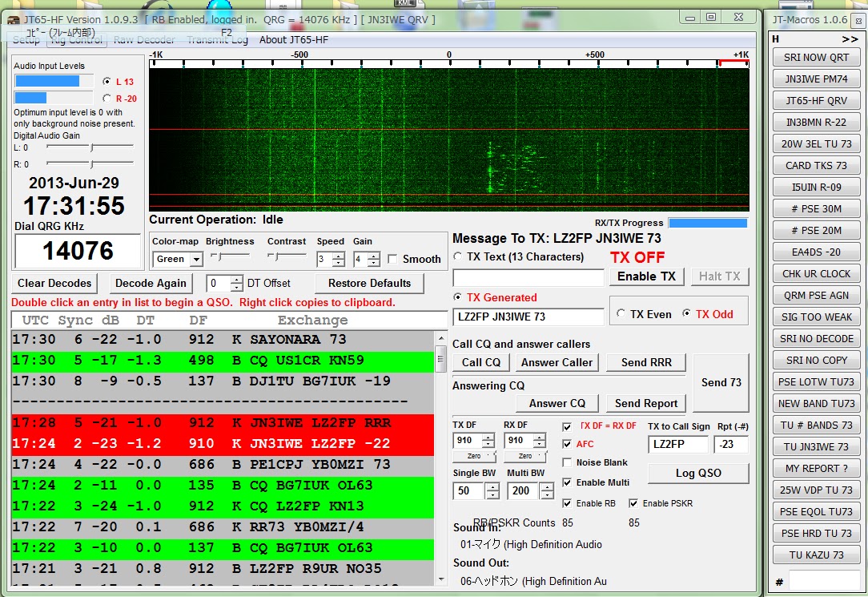Toggle the Enable Multi checkbox
868x597 pixels.
(x=567, y=482)
